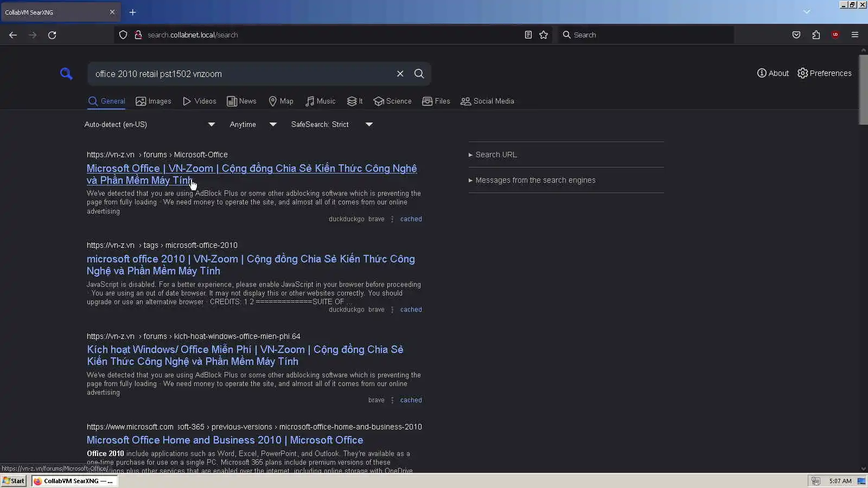Viewport: 868px width, 488px height.
Task: Reload the current page
Action: [52, 35]
